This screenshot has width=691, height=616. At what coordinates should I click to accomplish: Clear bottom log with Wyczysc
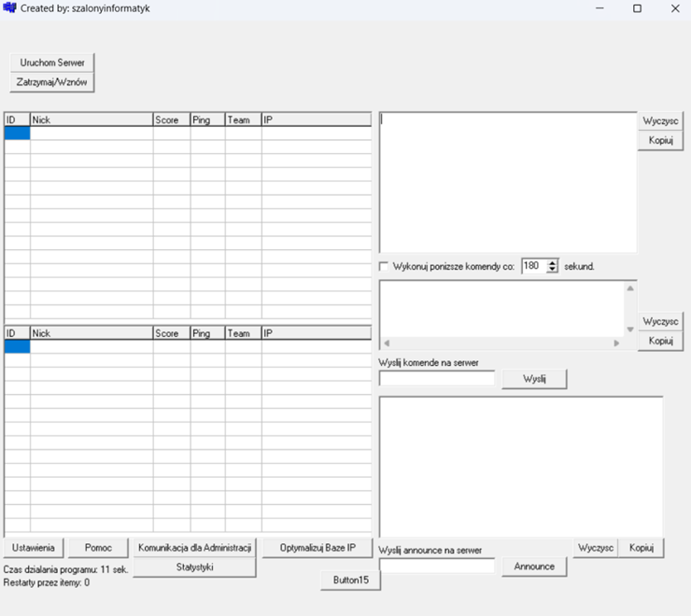(596, 548)
